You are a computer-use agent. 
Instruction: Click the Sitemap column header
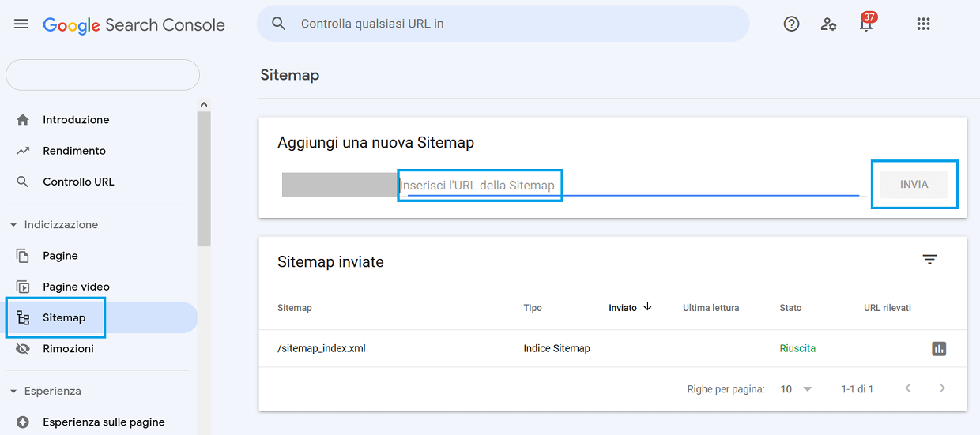(295, 308)
